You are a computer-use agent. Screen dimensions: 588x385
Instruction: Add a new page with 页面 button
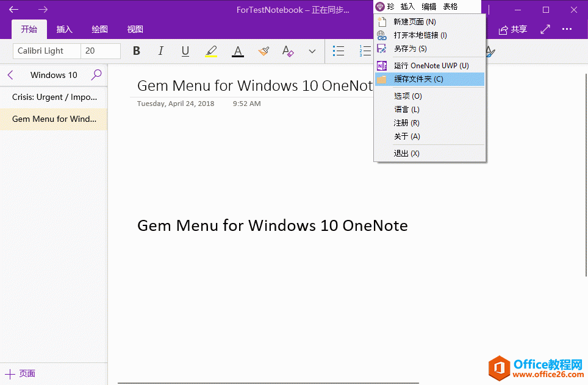click(x=21, y=373)
